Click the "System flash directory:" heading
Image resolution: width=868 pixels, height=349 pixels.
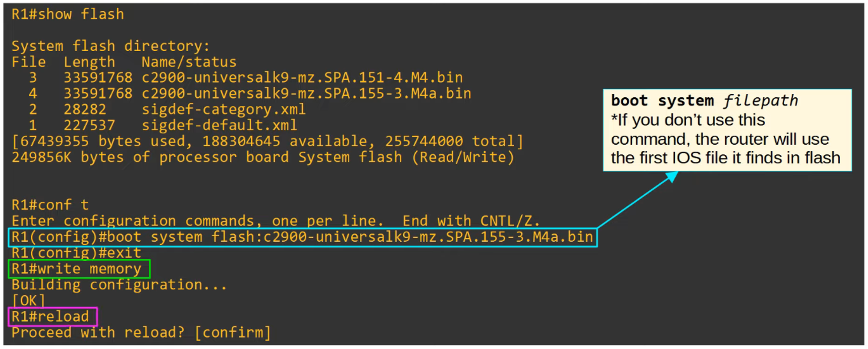(111, 46)
